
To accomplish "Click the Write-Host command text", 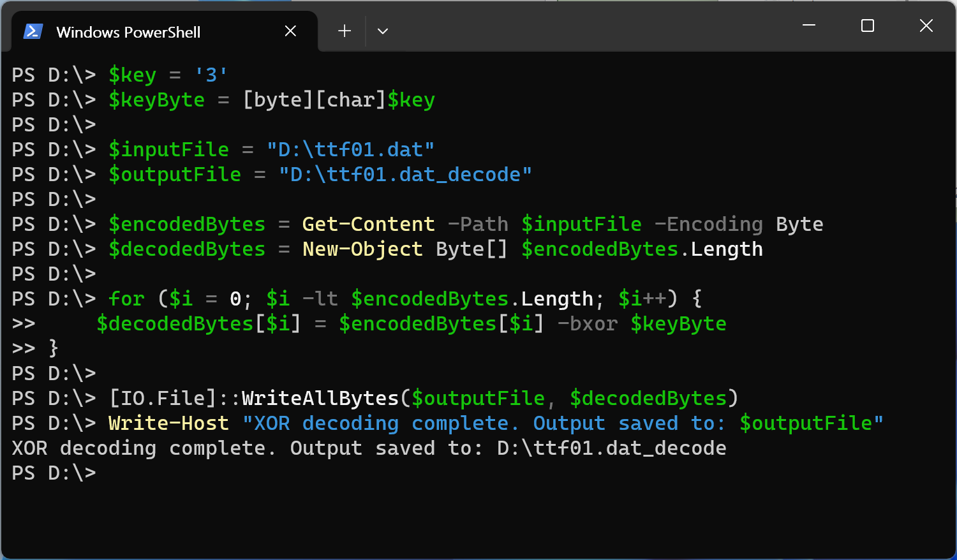I will point(168,424).
